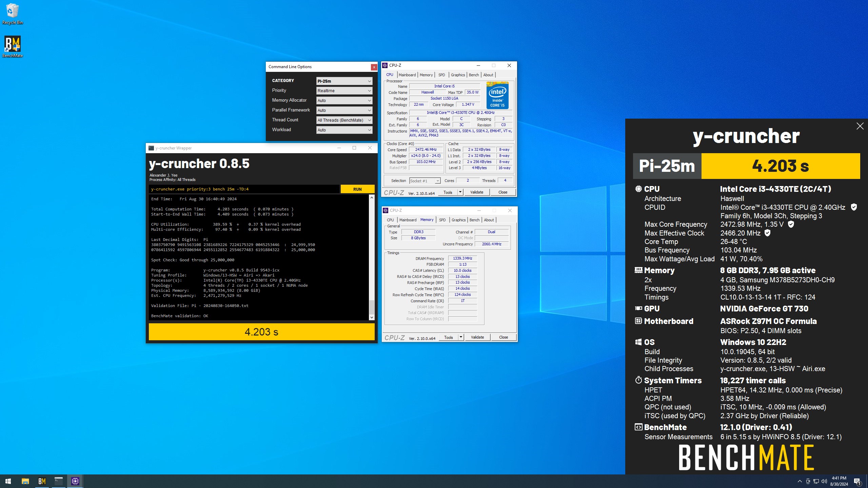Open the volume tray icon

coord(824,481)
